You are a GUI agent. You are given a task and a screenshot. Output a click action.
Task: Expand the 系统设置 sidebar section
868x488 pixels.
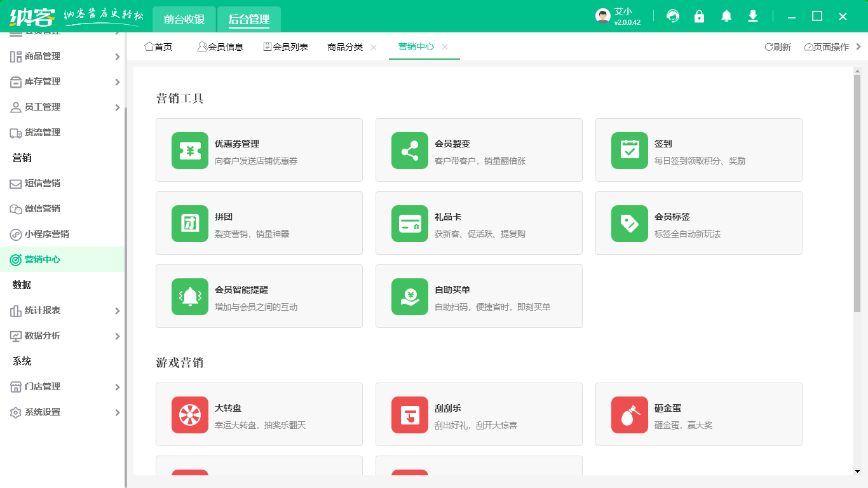(x=64, y=412)
